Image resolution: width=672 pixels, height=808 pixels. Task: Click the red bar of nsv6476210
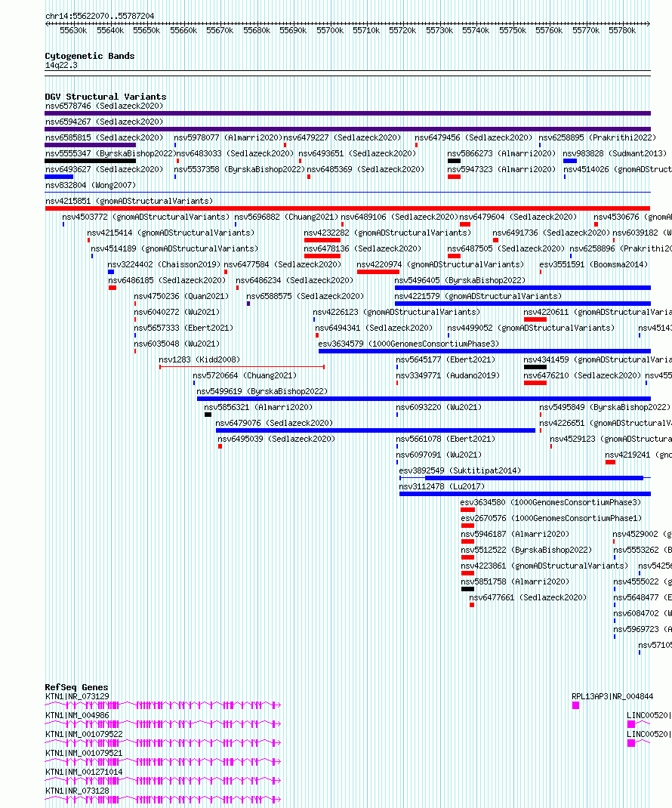tap(535, 384)
